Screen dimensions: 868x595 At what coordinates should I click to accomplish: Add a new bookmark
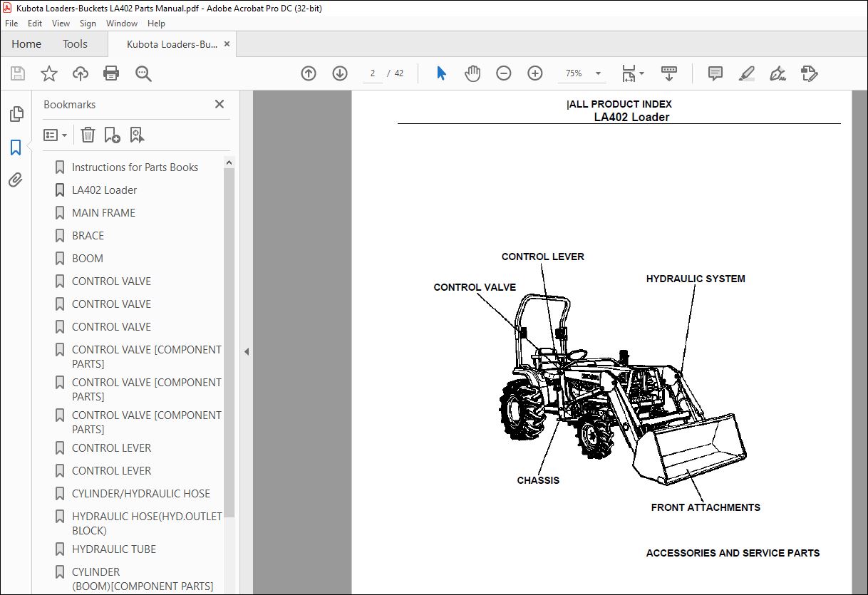(111, 135)
